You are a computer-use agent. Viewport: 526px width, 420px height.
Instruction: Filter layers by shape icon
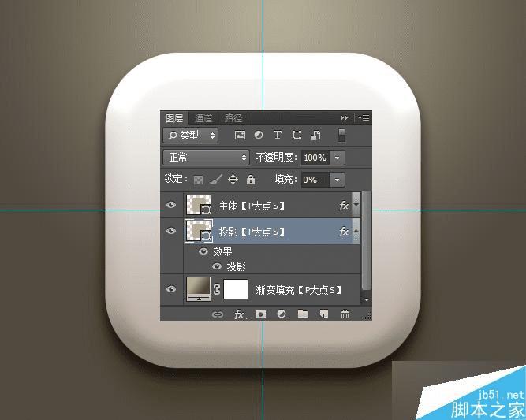point(297,135)
